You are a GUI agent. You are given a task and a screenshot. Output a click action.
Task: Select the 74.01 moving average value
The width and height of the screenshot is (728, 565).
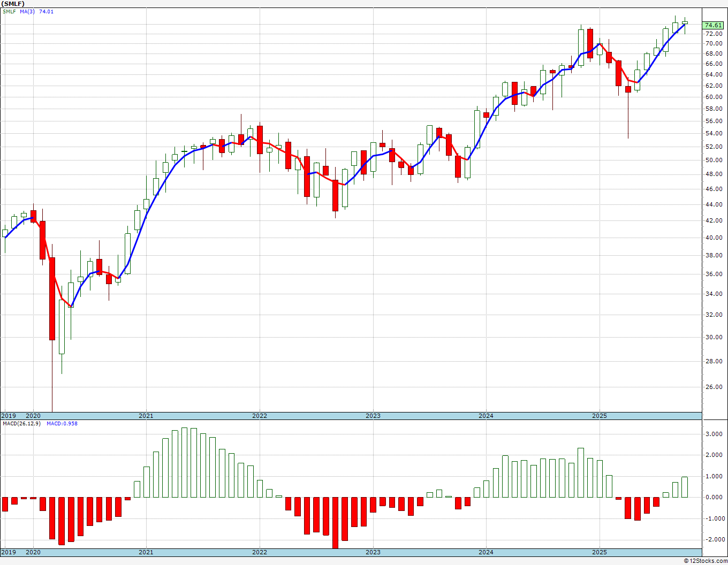47,11
